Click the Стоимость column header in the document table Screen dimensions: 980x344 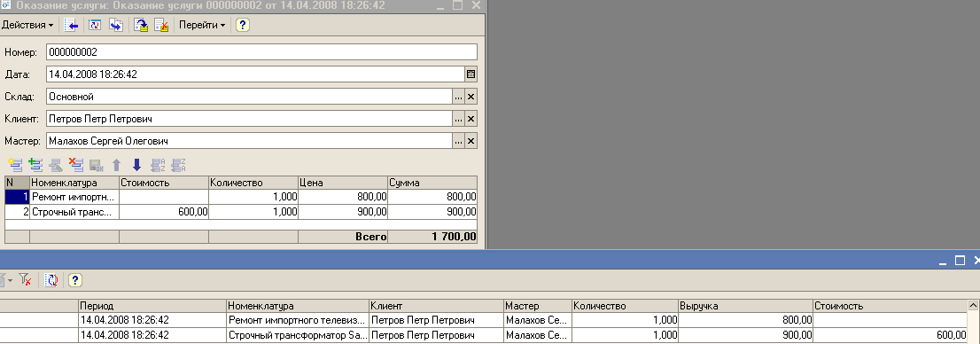[164, 183]
